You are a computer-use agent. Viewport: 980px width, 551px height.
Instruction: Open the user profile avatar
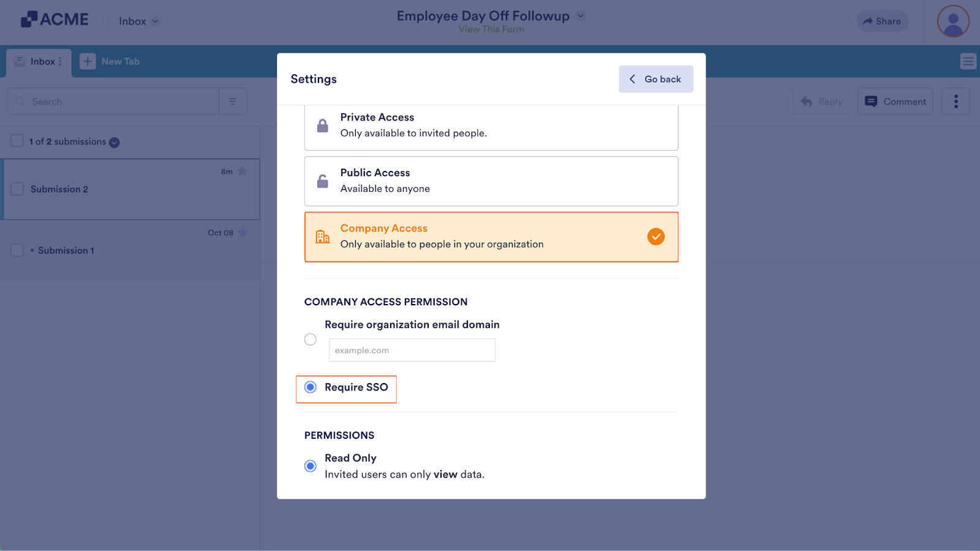click(x=952, y=21)
